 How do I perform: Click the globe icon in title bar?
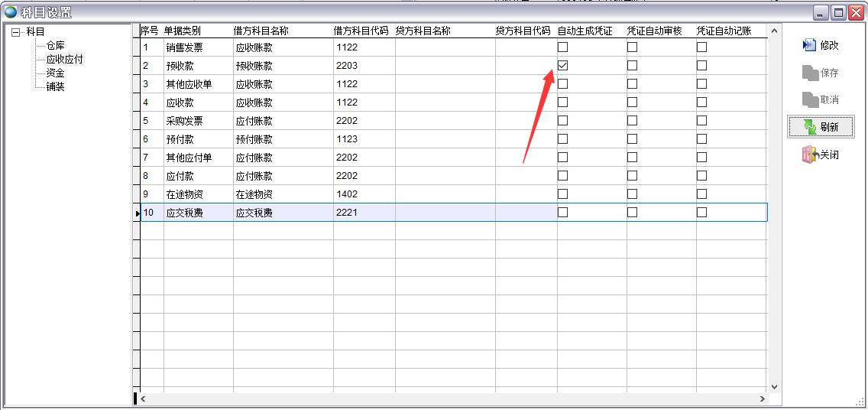tap(11, 12)
